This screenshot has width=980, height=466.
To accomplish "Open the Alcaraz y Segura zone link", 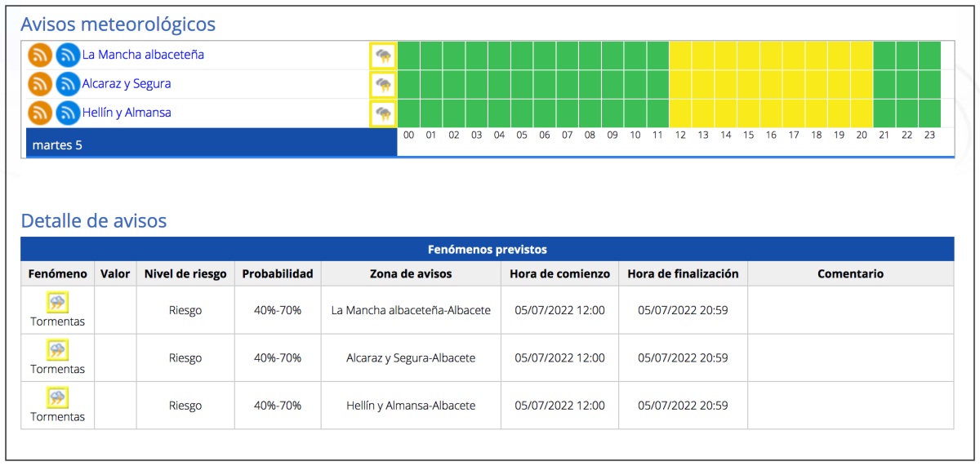I will [x=127, y=83].
